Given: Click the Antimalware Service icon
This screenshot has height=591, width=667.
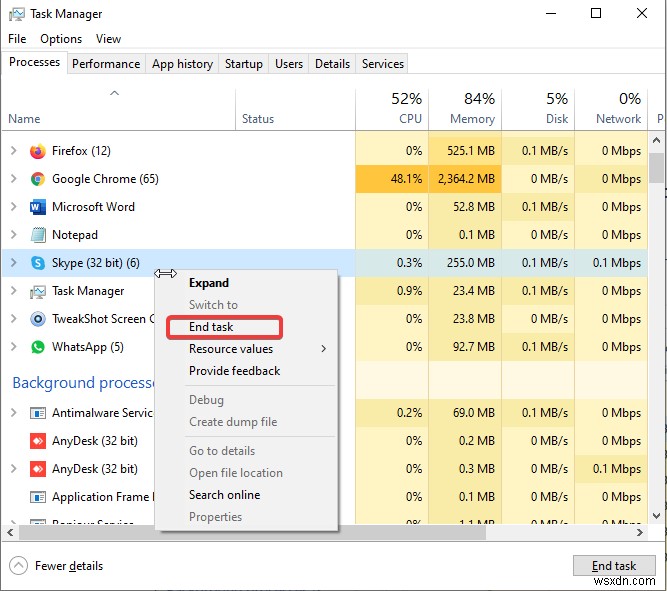Looking at the screenshot, I should pyautogui.click(x=37, y=413).
